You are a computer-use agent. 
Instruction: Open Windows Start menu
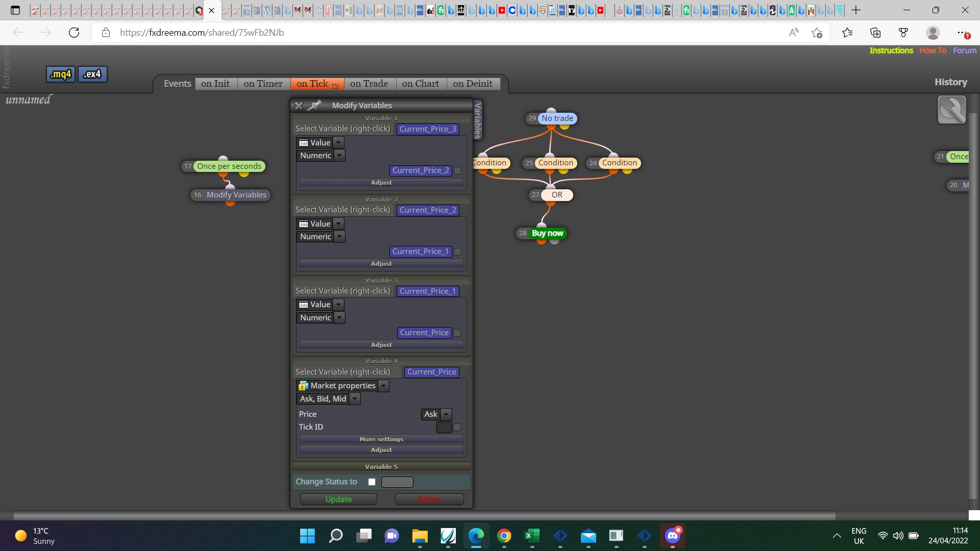[x=307, y=536]
